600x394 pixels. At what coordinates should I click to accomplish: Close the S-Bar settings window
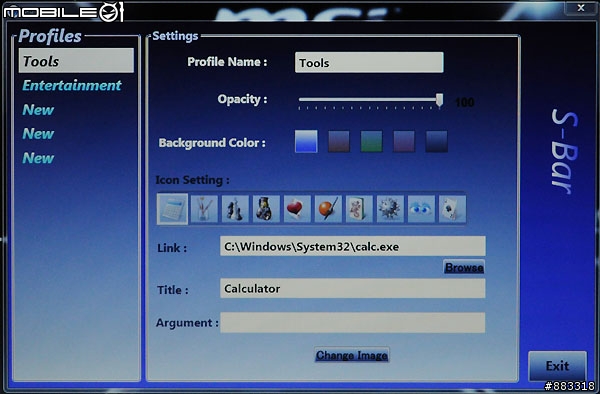(x=581, y=8)
